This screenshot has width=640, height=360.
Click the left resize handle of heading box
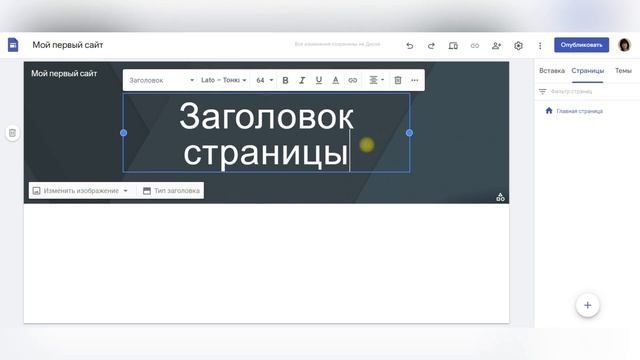coord(123,133)
